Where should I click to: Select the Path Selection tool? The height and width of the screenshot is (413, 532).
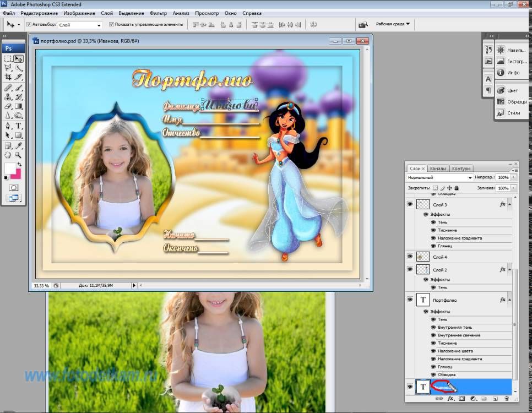[8, 135]
